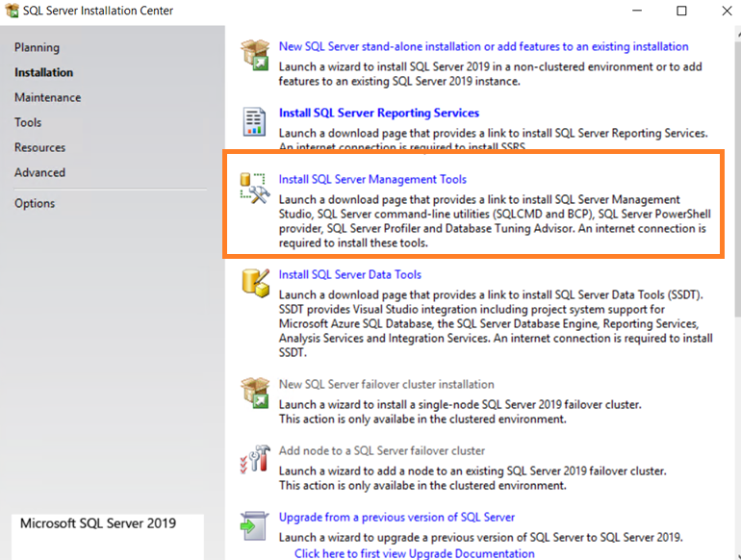Switch to the Advanced section
Image resolution: width=741 pixels, height=560 pixels.
(x=39, y=172)
